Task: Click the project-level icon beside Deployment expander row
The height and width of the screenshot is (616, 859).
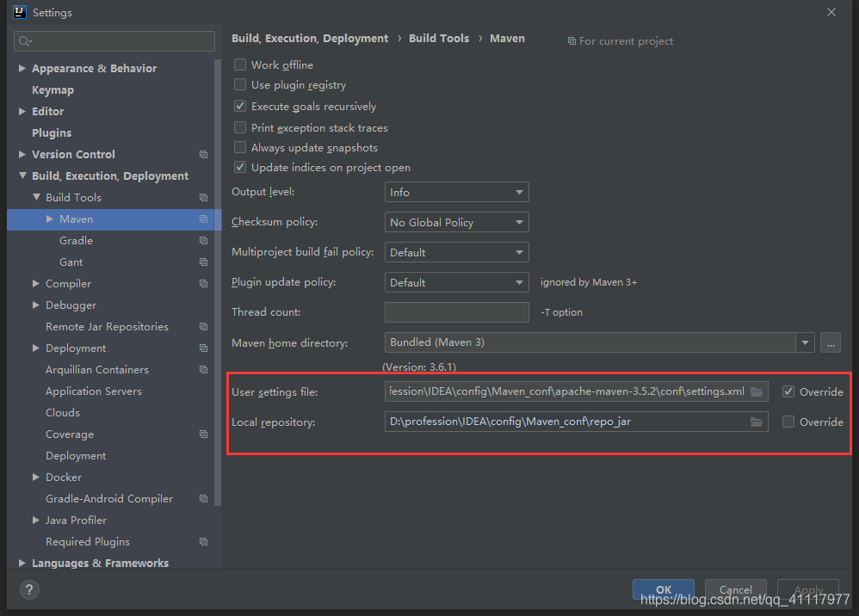Action: [203, 348]
